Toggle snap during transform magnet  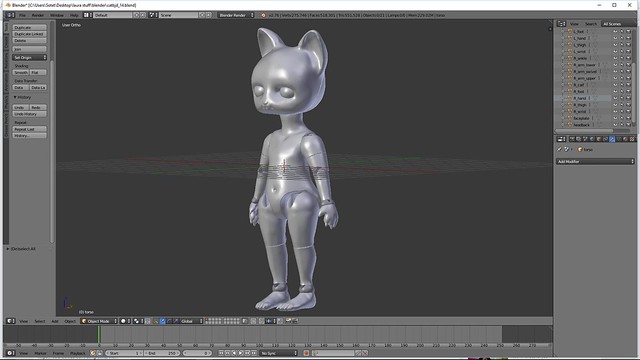(x=261, y=321)
